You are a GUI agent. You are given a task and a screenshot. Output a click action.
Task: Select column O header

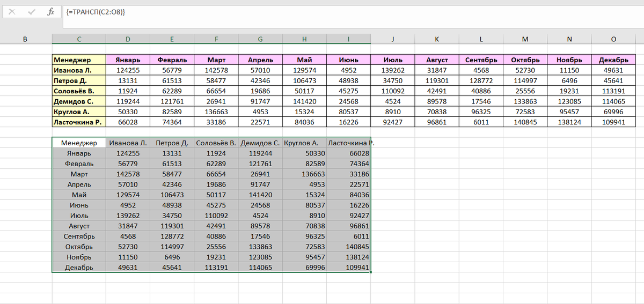[x=613, y=39]
